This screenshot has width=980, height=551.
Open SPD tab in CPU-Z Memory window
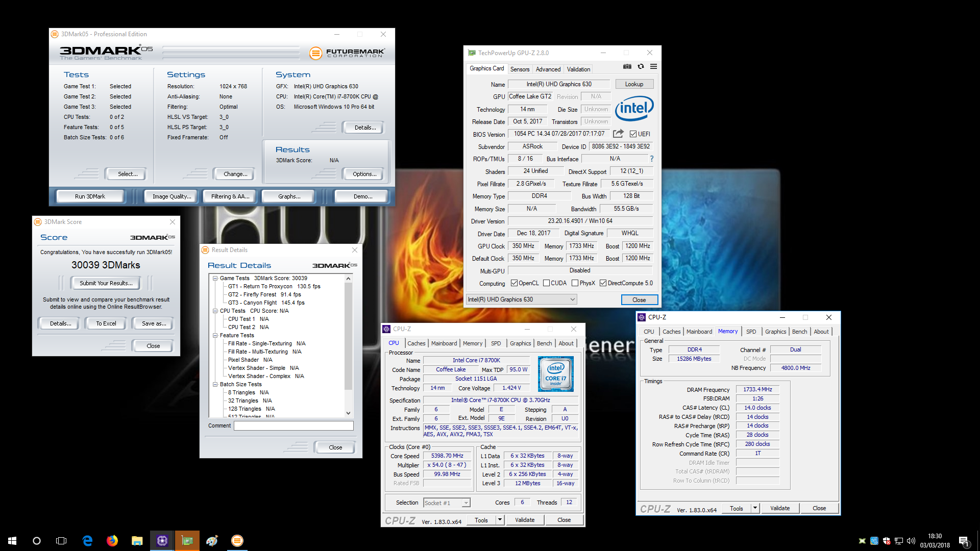751,332
